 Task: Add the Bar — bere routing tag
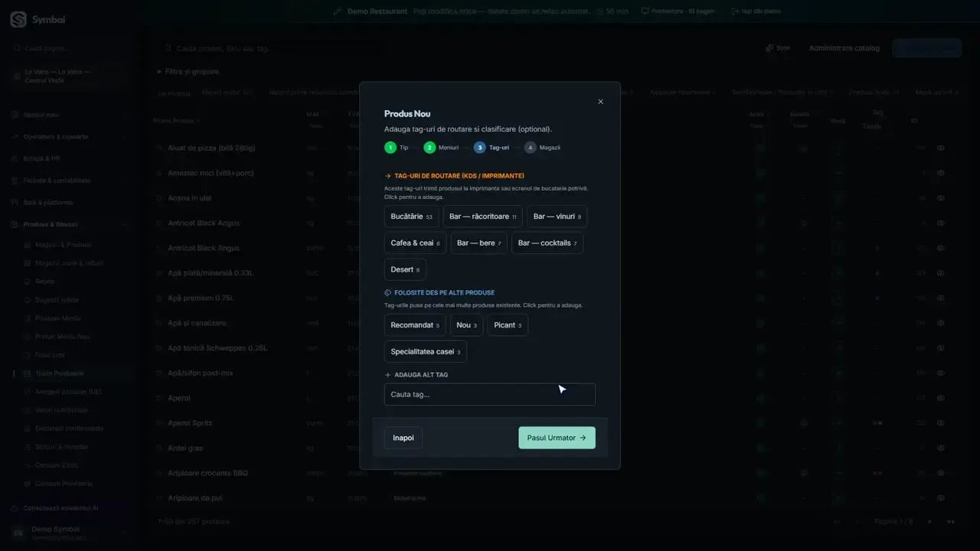click(x=479, y=243)
